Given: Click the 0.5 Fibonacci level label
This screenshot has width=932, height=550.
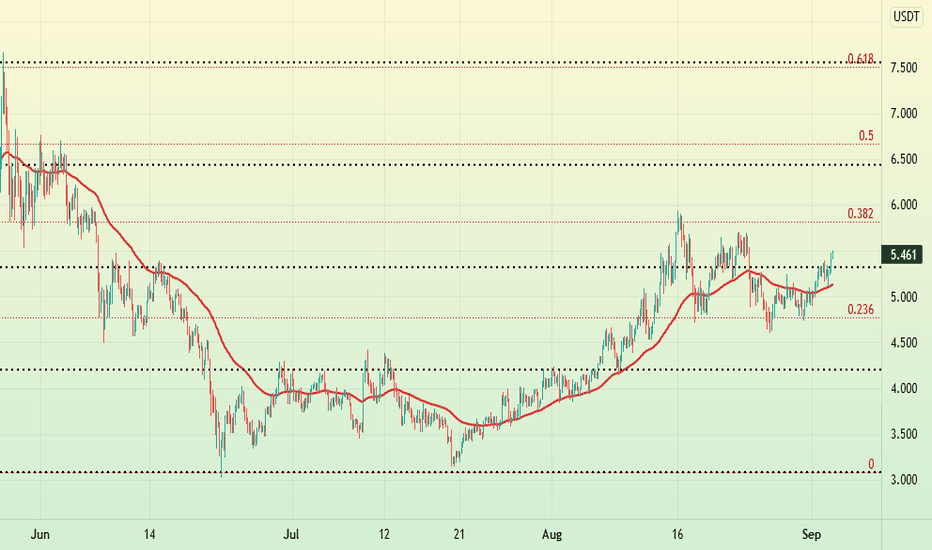Looking at the screenshot, I should tap(866, 136).
